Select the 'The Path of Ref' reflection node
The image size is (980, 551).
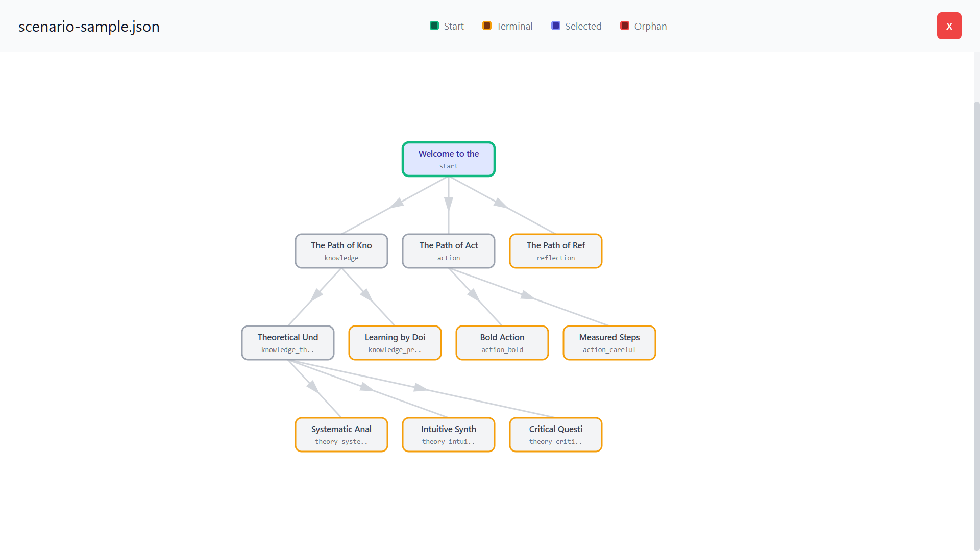click(x=555, y=251)
